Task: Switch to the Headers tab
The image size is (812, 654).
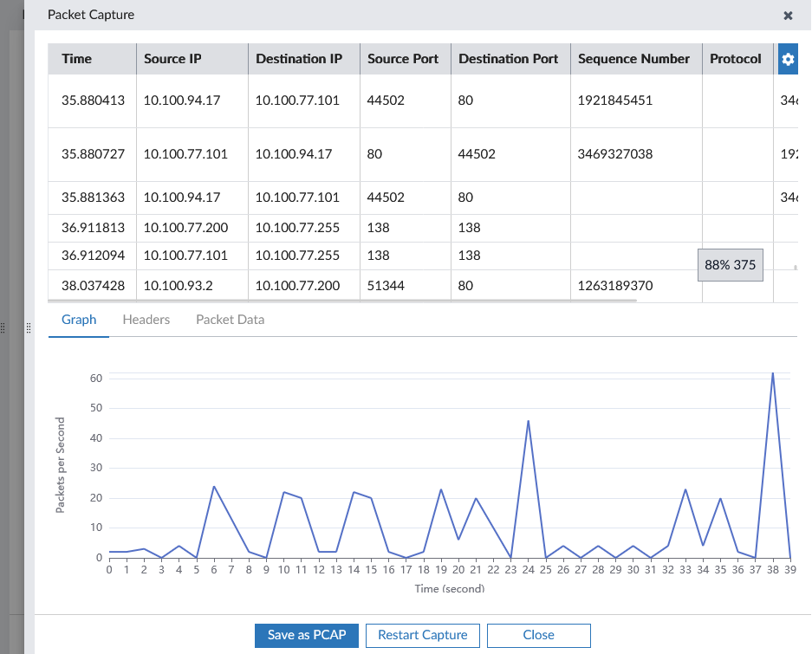Action: point(146,319)
